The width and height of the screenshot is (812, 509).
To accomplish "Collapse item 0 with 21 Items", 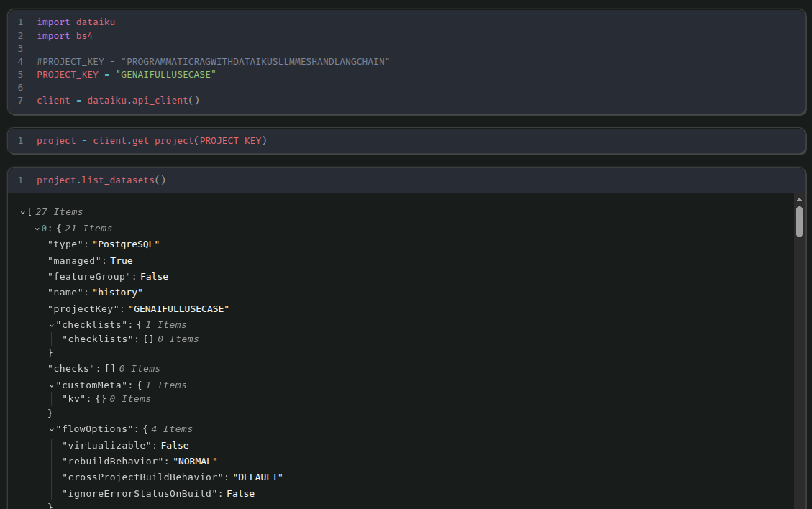I will (37, 229).
